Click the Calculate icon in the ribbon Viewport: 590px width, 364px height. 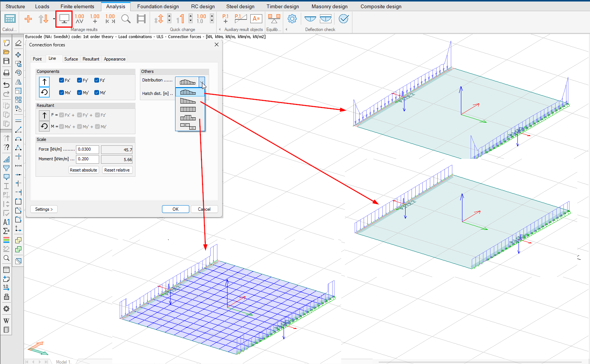[10, 19]
